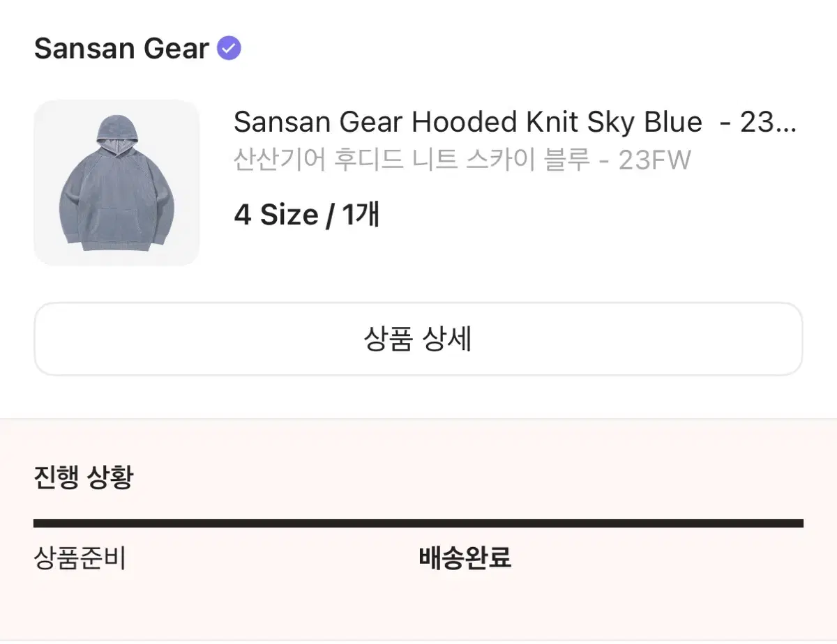Tap the sky blue hoodie thumbnail
This screenshot has width=837, height=644.
pyautogui.click(x=116, y=183)
